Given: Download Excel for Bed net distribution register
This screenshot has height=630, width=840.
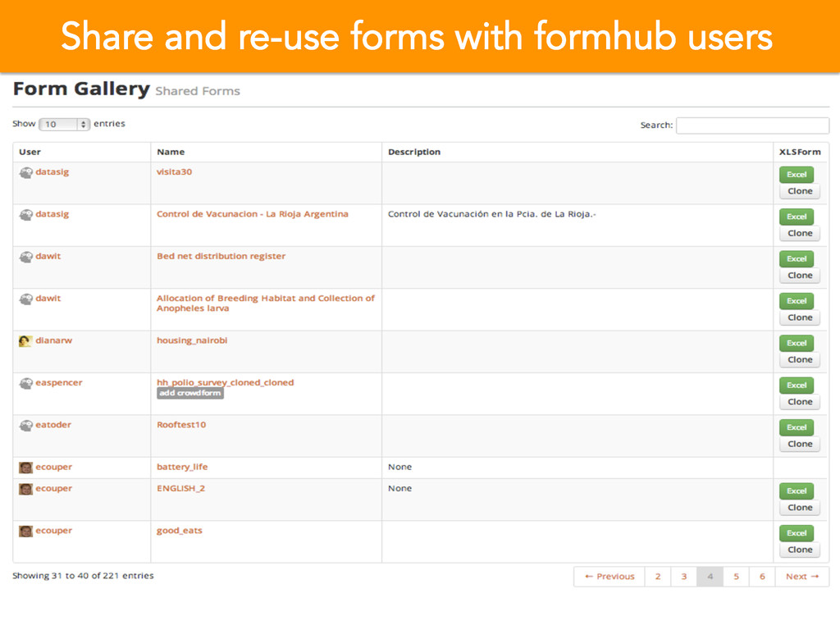Looking at the screenshot, I should [796, 258].
